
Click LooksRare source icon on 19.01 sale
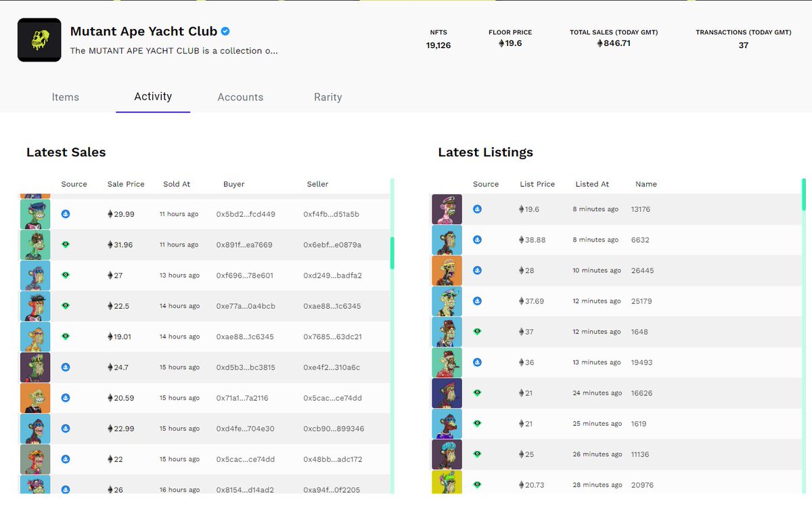(66, 336)
